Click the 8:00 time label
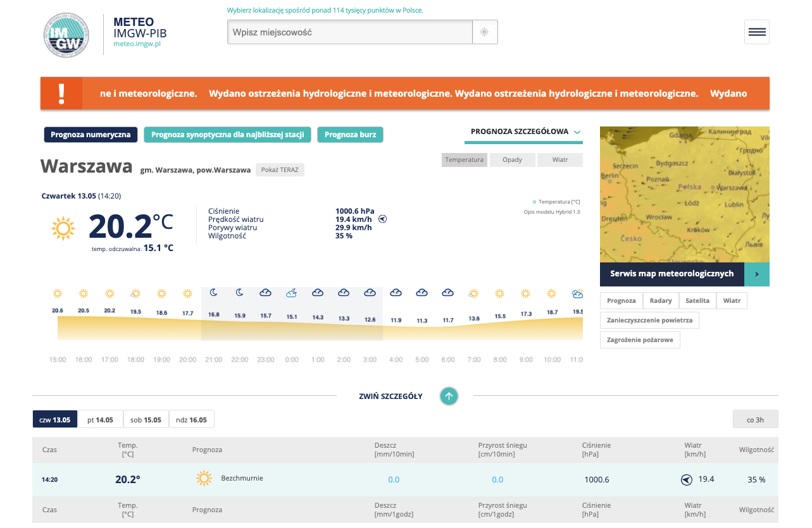The image size is (812, 528). coord(500,360)
